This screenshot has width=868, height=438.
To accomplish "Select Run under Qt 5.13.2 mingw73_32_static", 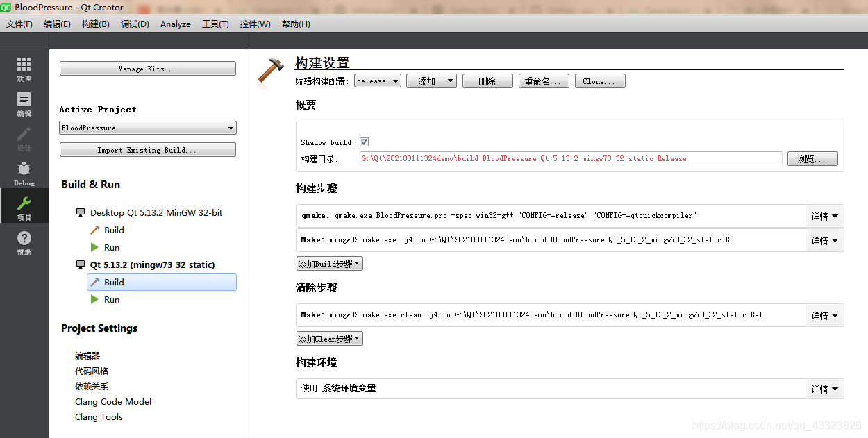I will click(112, 299).
